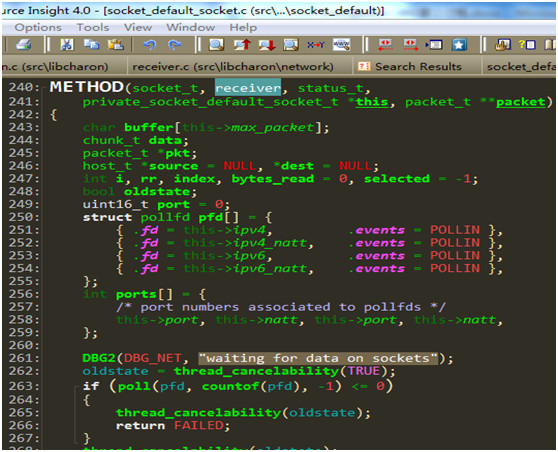The image size is (558, 452).
Task: Click the Undo arrow icon
Action: (149, 45)
